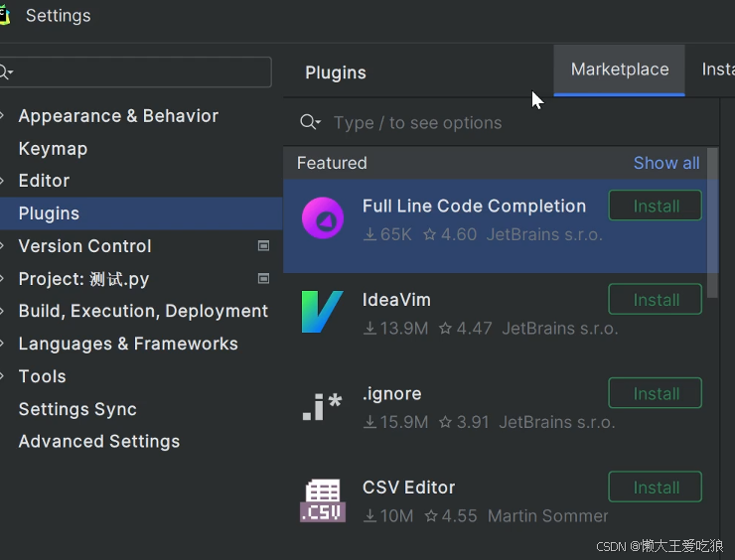
Task: Select the CSV Editor plugin title
Action: click(408, 488)
